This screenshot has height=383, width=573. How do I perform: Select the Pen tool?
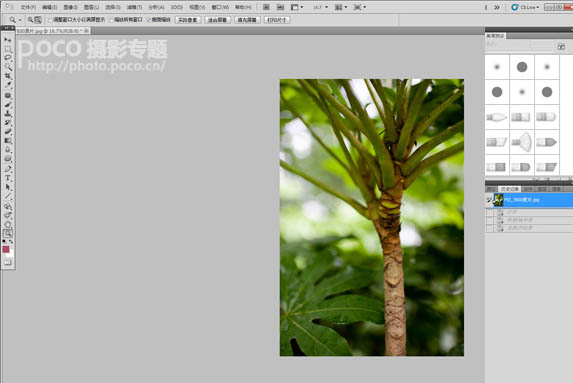coord(8,169)
